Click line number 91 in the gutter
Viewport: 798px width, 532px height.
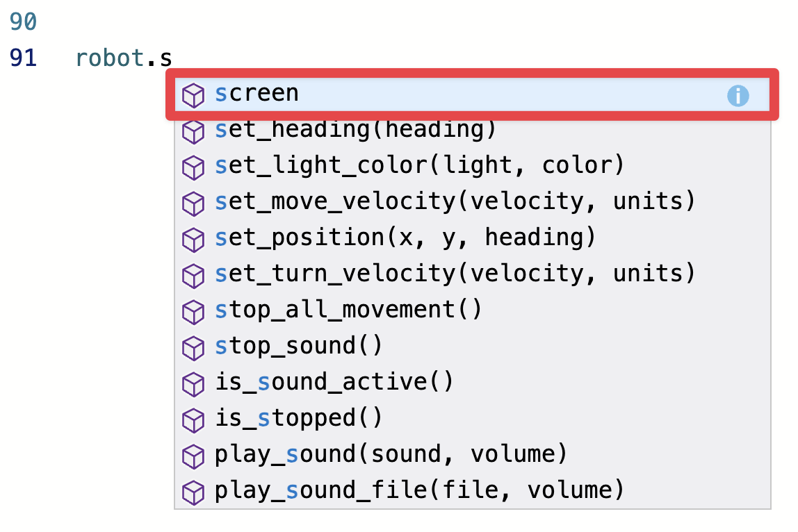23,58
